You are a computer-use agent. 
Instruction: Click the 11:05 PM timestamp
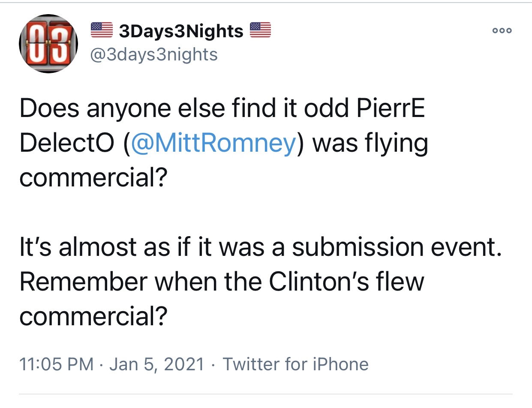pos(57,364)
